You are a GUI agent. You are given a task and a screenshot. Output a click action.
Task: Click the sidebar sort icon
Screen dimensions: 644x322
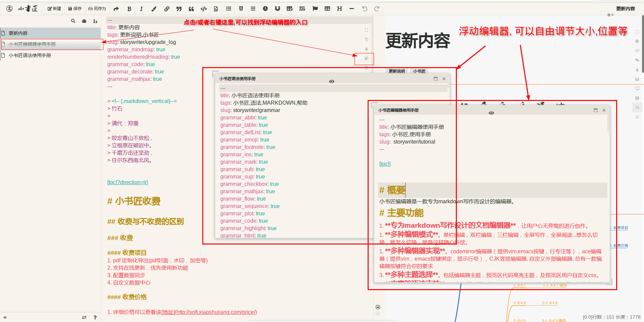95,21
